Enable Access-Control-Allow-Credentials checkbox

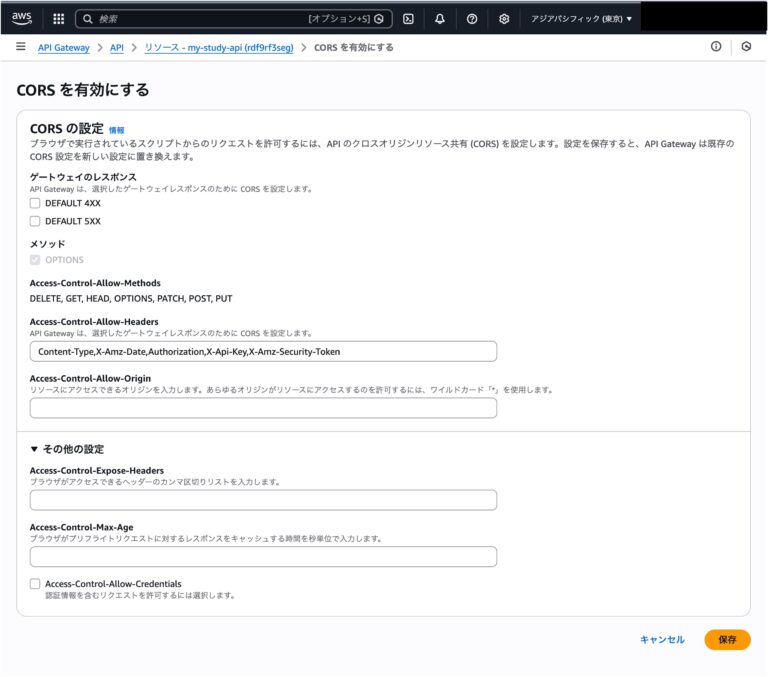35,583
